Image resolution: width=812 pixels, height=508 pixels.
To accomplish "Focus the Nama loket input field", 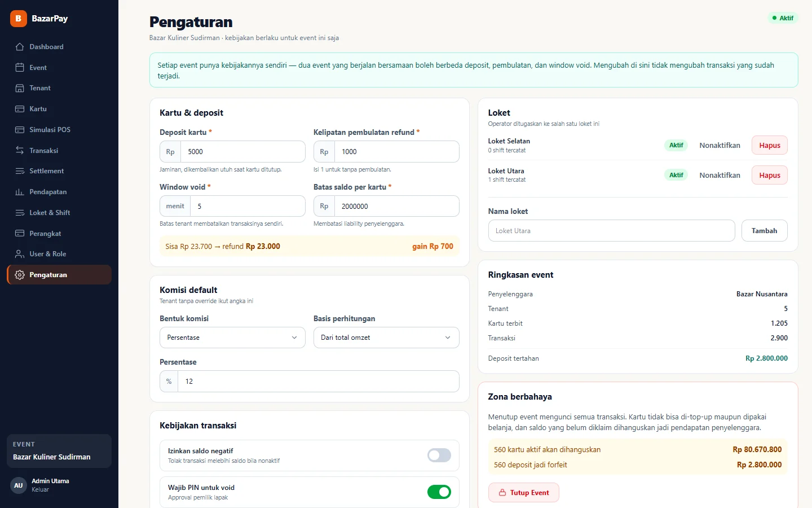I will pos(611,231).
